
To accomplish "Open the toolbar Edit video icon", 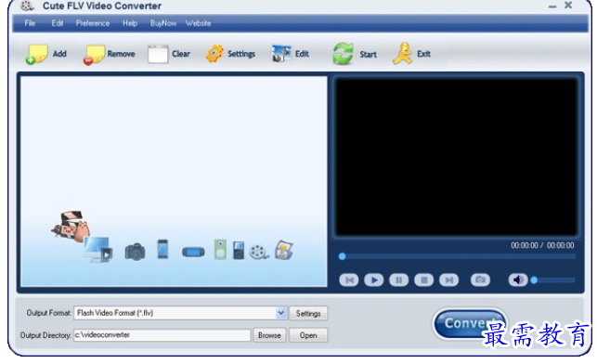I will 281,54.
